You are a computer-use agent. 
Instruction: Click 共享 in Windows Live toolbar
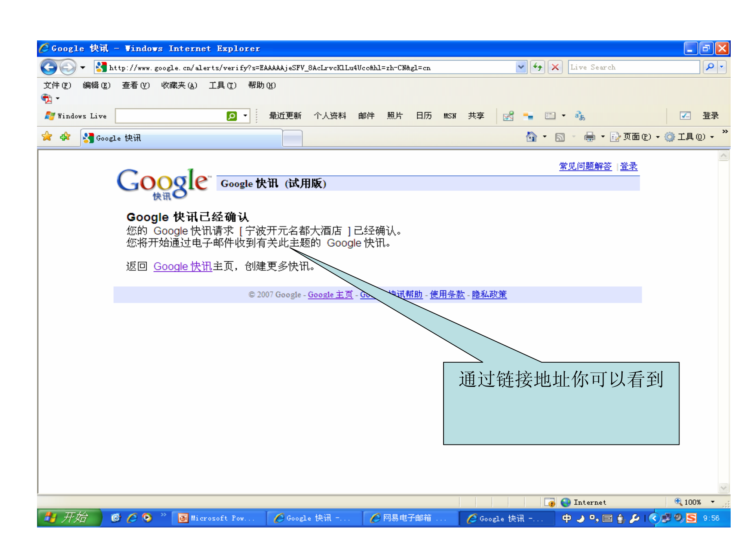(476, 116)
